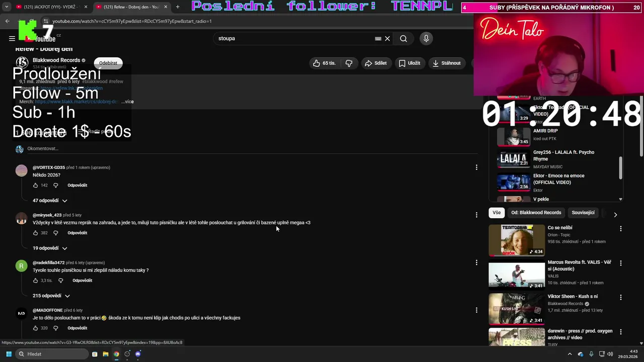
Task: Open options for Co se nelíbí video
Action: [x=620, y=228]
